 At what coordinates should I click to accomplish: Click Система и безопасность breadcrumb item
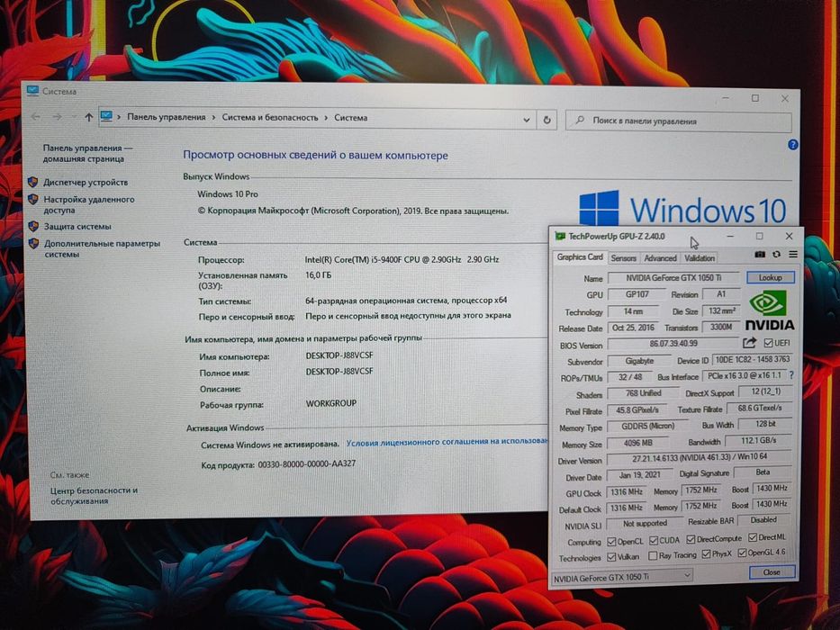coord(270,117)
